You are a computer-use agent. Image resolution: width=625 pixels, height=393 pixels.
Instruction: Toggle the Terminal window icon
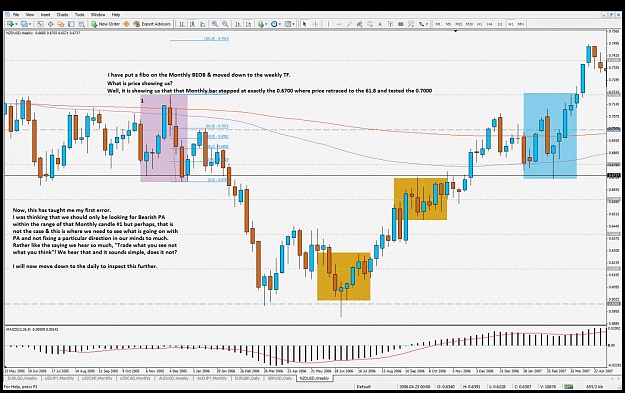(71, 24)
